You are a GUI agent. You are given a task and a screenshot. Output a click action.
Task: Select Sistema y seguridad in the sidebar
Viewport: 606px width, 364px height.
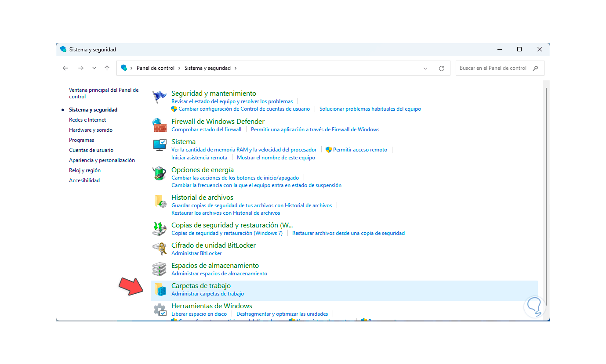click(x=93, y=110)
